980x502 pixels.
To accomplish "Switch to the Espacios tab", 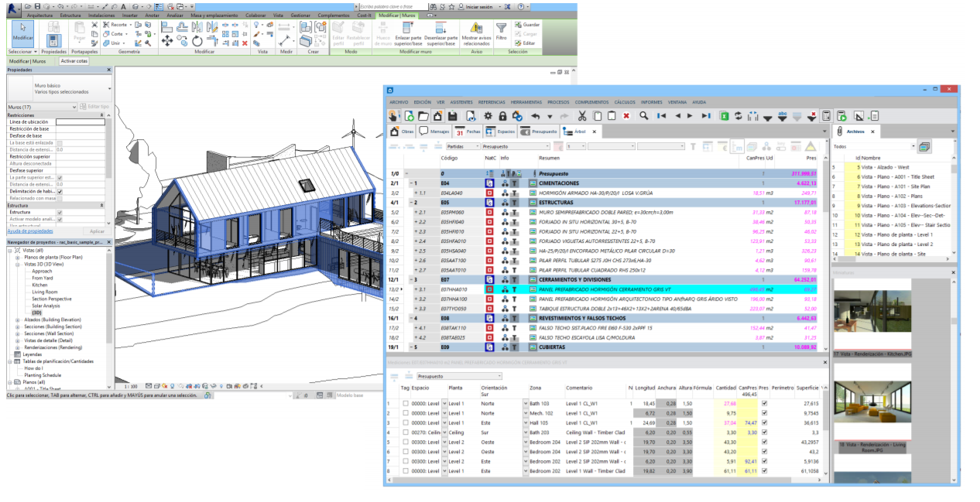I will (500, 131).
